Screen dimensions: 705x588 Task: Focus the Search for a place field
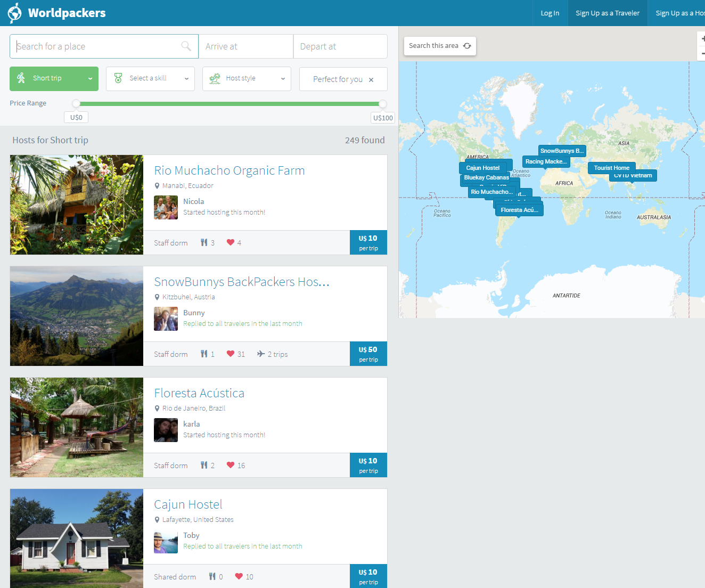pyautogui.click(x=104, y=46)
